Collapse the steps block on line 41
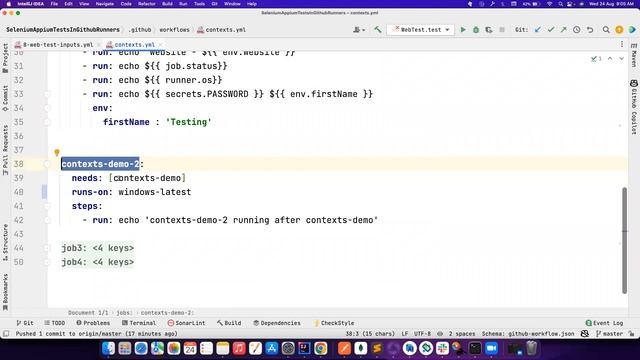Screen dimensions: 640x360 [47, 206]
